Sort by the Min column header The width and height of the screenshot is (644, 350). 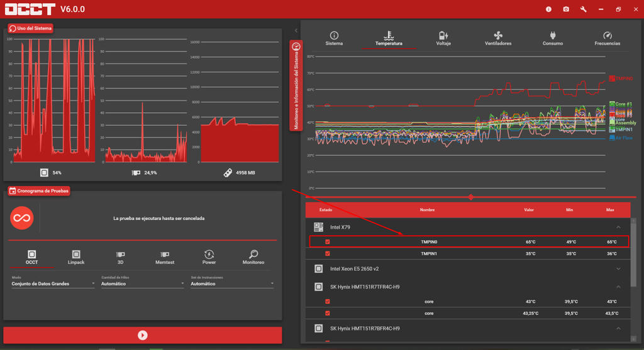[x=569, y=210]
